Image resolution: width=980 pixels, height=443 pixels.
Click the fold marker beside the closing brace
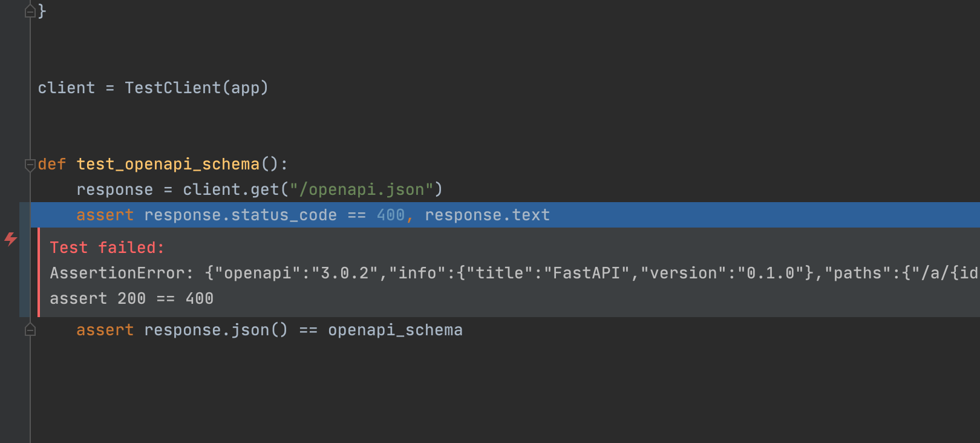pos(30,11)
